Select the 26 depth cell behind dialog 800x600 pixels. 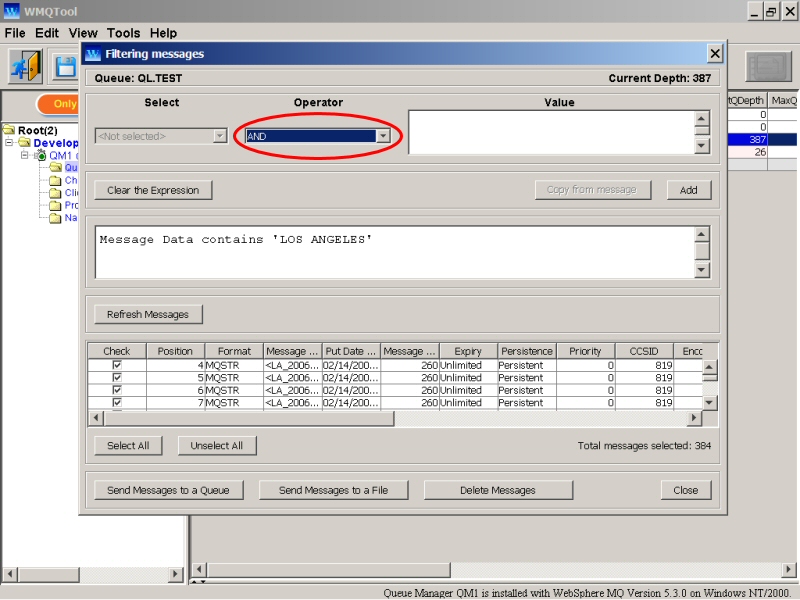click(747, 152)
